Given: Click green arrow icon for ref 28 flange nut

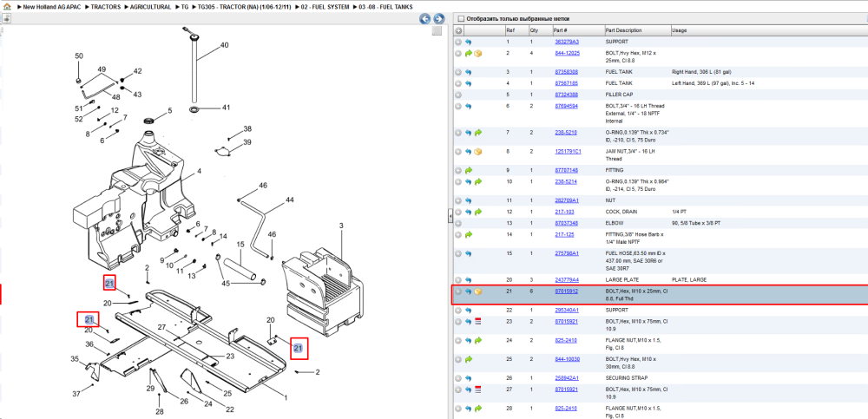Looking at the screenshot, I should coord(478,409).
